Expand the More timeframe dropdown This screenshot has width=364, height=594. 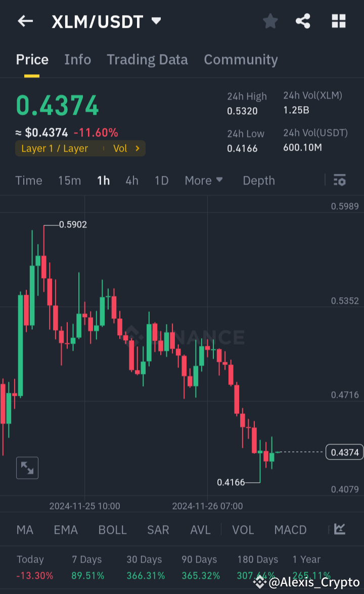click(204, 180)
